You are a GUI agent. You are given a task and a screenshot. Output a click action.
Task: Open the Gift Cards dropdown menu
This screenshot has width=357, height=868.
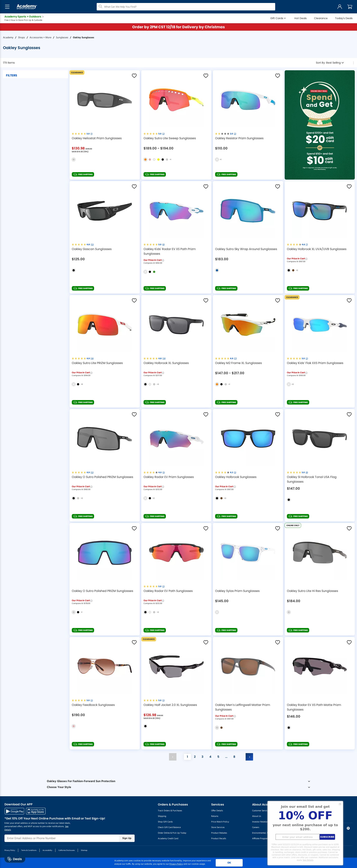pyautogui.click(x=278, y=18)
